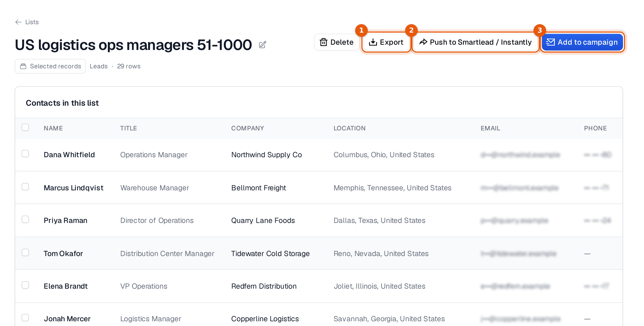Open the Lists breadcrumb link
Image resolution: width=644 pixels, height=326 pixels.
pyautogui.click(x=32, y=22)
